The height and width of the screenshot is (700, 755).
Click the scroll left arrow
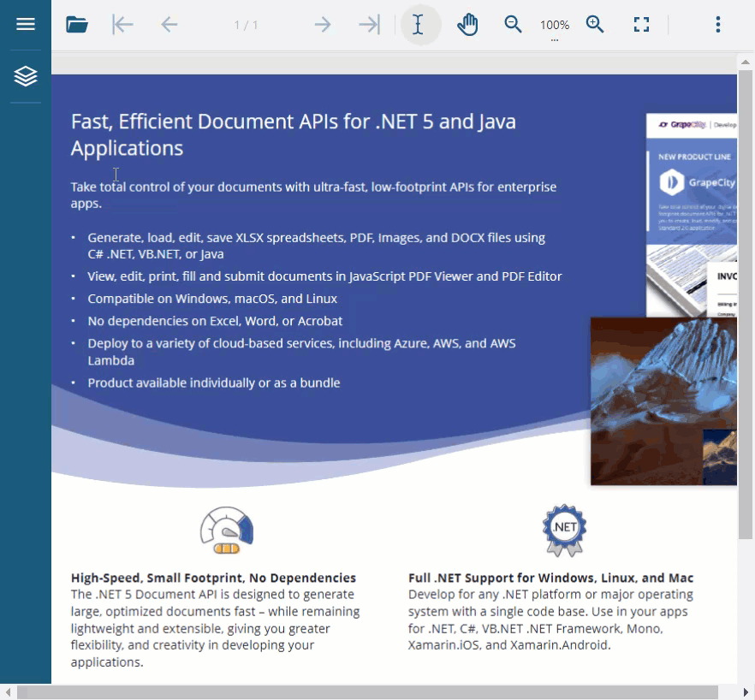[8, 692]
